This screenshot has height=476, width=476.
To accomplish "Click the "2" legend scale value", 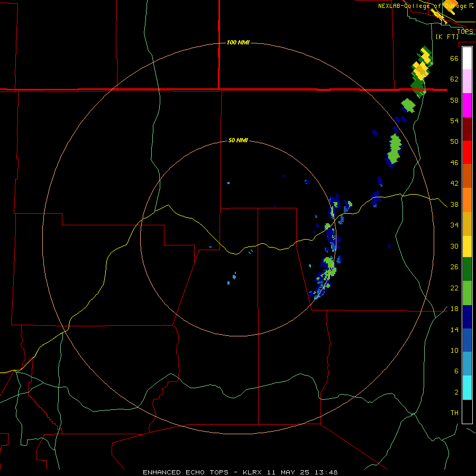I will (456, 392).
